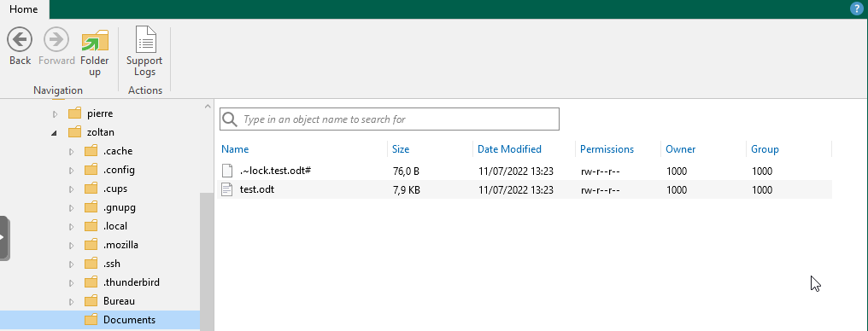Sort by Date Modified column header
Image resolution: width=868 pixels, height=331 pixels.
[x=509, y=149]
